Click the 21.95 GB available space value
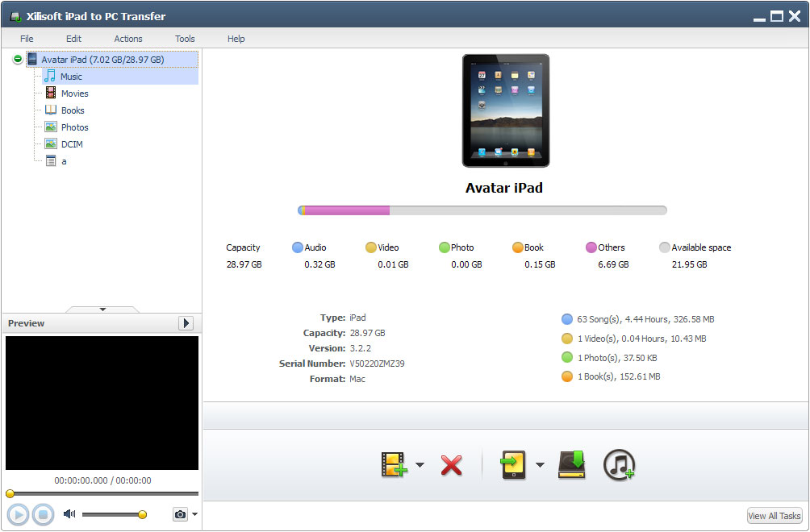Image resolution: width=810 pixels, height=532 pixels. 690,264
